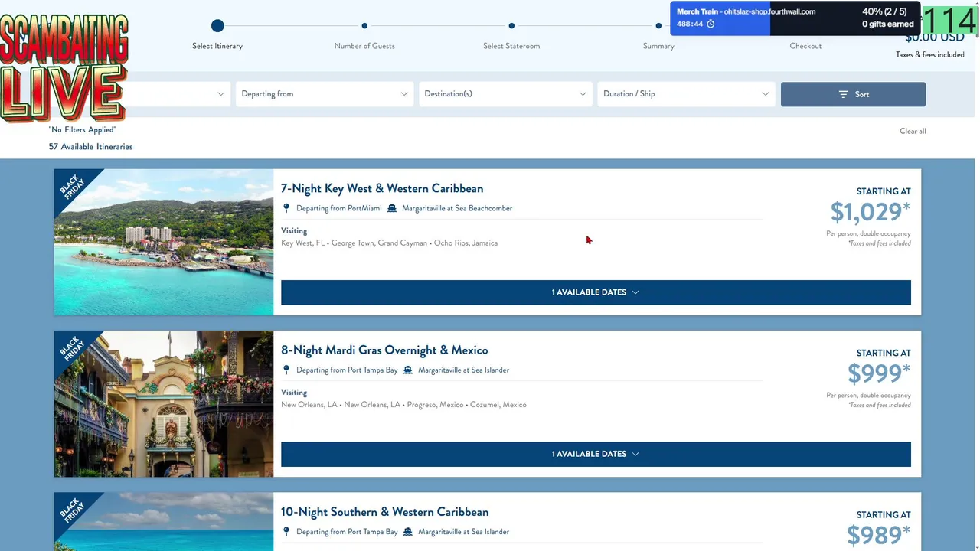This screenshot has height=551, width=980.
Task: Go to the Select Stateroom step
Action: [x=511, y=46]
